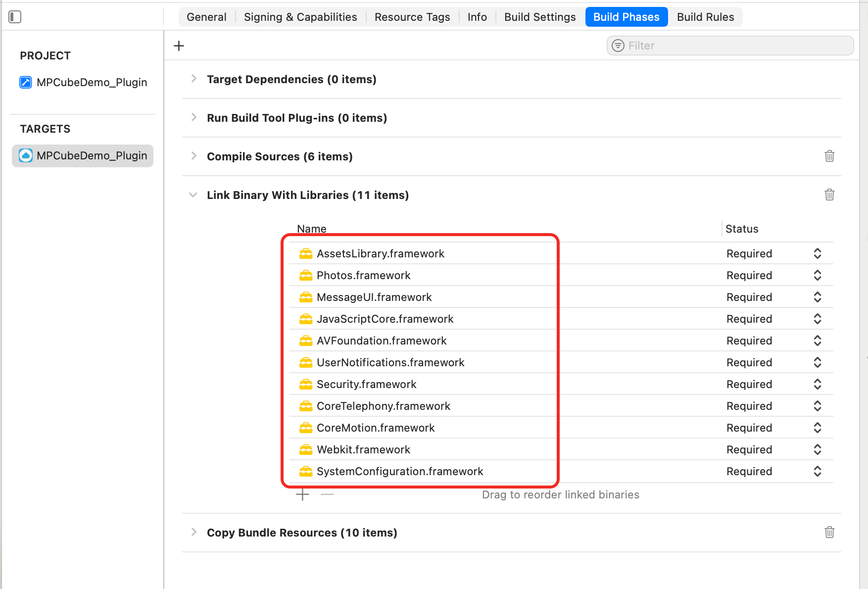This screenshot has height=589, width=868.
Task: Switch to Resource Tags tab
Action: pyautogui.click(x=412, y=17)
